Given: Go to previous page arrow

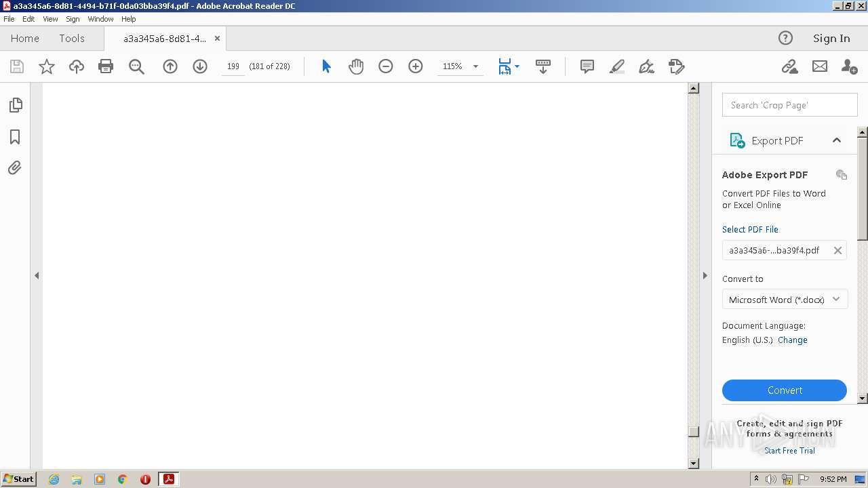Looking at the screenshot, I should click(170, 66).
